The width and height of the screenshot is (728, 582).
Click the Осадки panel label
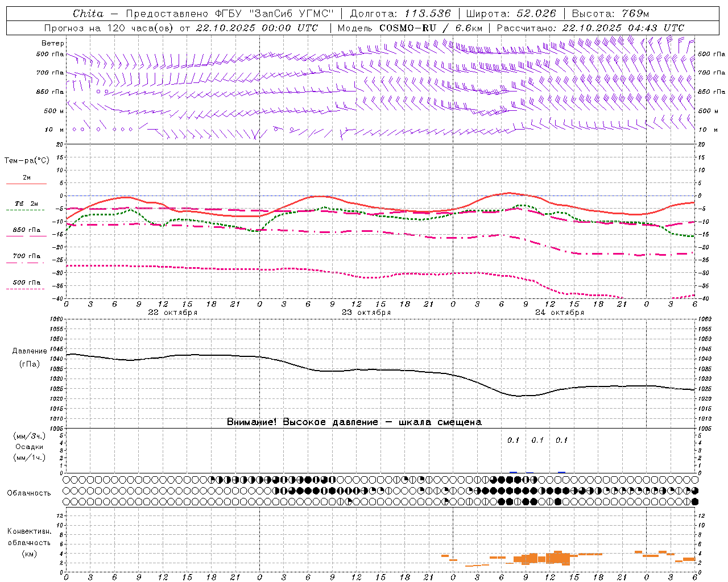pos(30,447)
